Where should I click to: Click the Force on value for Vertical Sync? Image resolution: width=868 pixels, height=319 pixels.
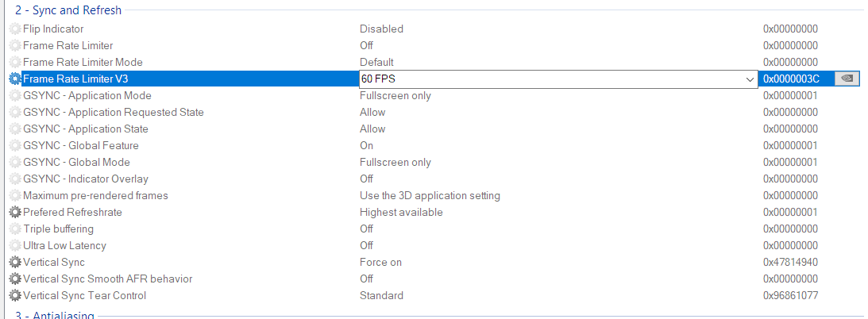tap(380, 262)
